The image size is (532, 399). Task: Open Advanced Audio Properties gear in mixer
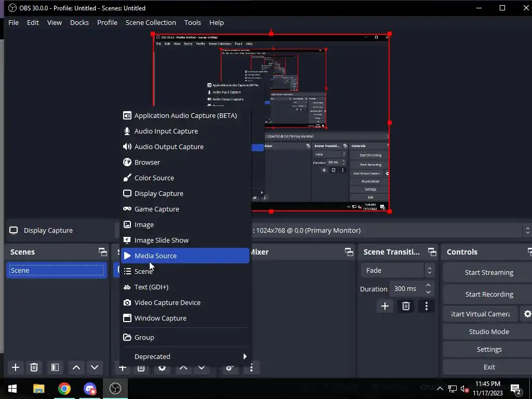[x=229, y=368]
